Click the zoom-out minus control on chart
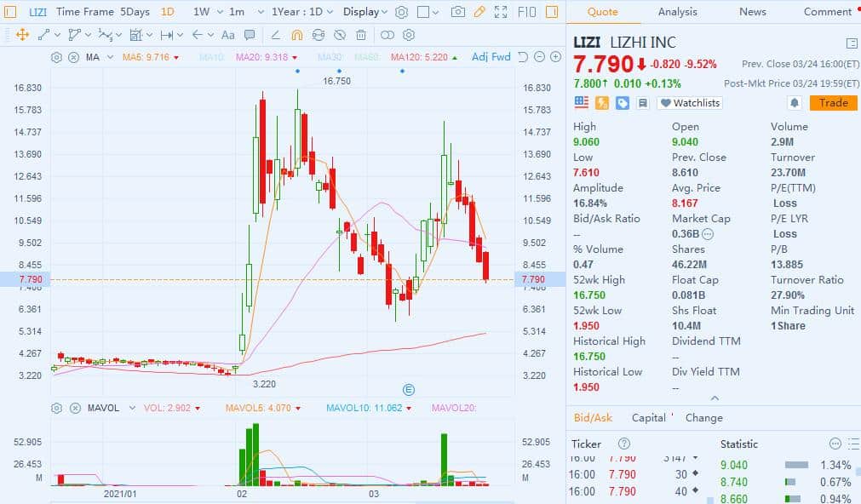This screenshot has height=504, width=861. 538,57
